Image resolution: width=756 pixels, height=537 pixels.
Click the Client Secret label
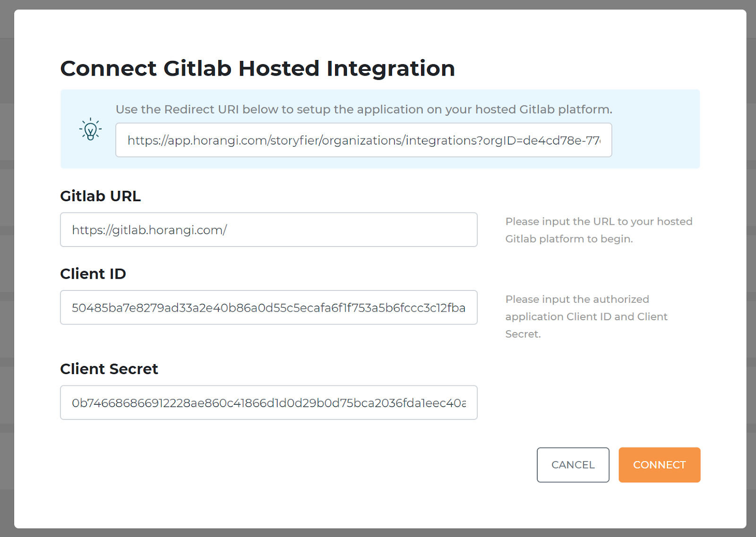coord(109,369)
